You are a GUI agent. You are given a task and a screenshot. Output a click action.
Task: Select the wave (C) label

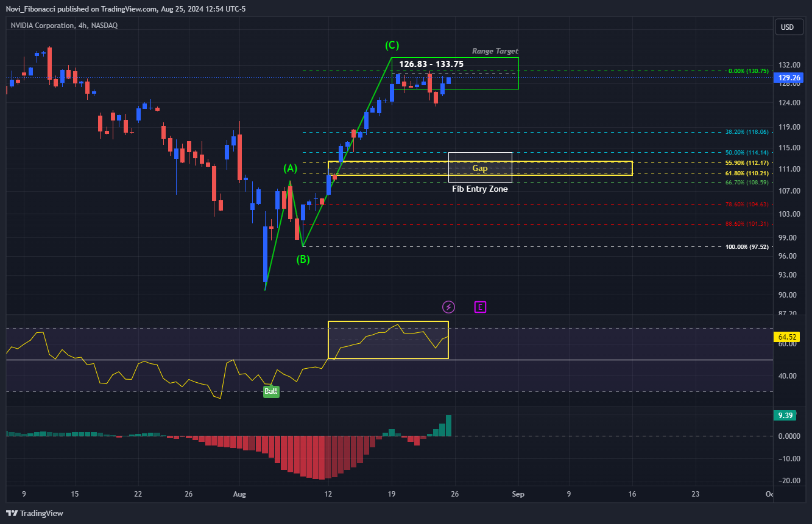click(392, 45)
